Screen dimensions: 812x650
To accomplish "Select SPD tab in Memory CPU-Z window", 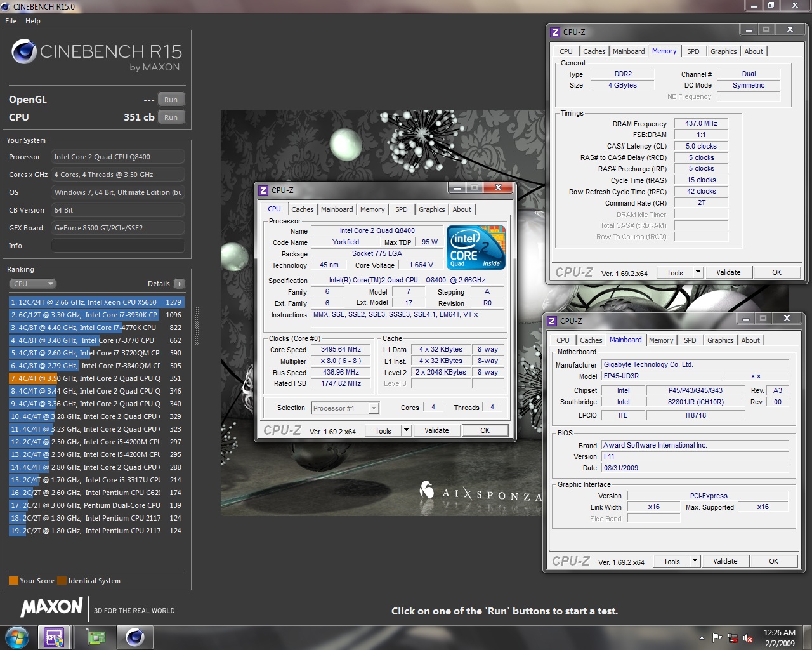I will click(x=693, y=51).
